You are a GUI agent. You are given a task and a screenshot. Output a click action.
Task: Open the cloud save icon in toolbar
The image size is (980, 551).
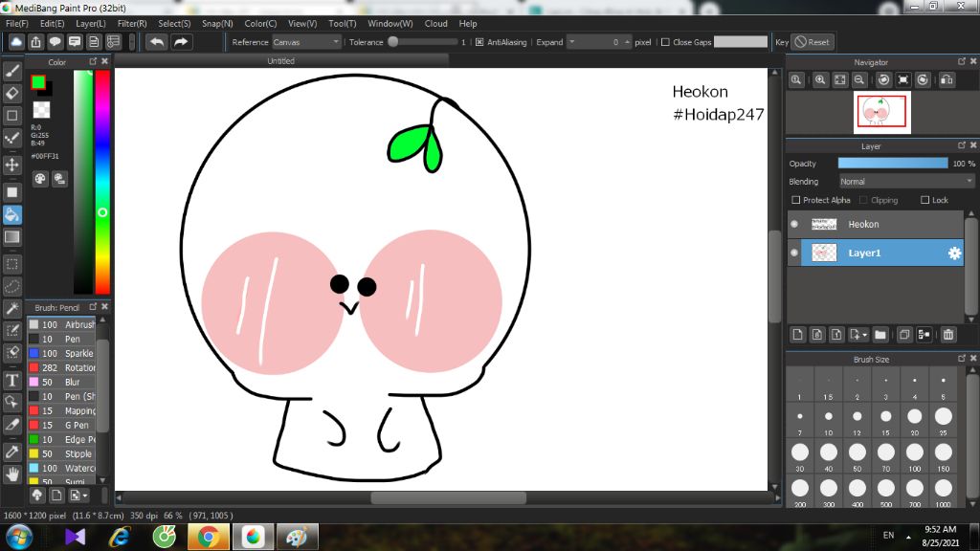(x=16, y=42)
